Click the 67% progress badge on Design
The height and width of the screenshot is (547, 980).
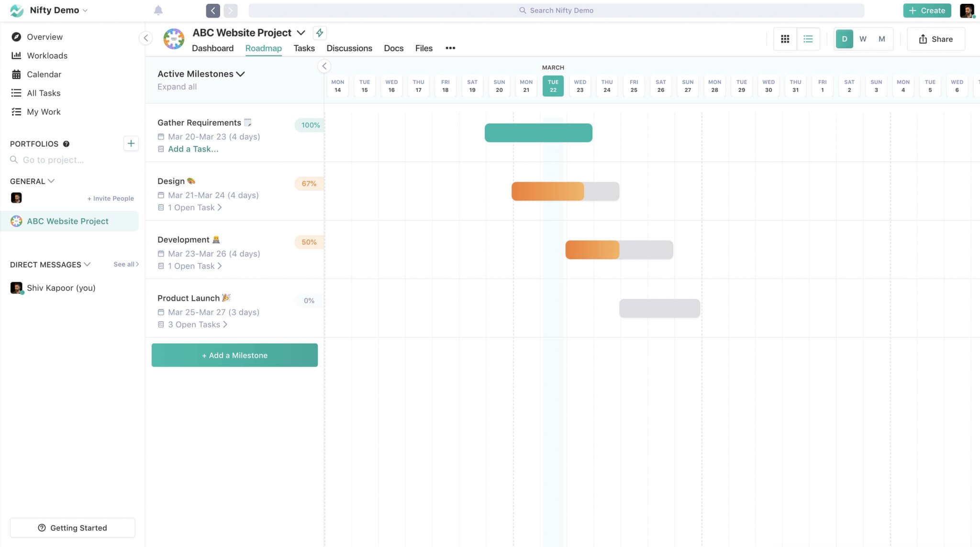(309, 184)
